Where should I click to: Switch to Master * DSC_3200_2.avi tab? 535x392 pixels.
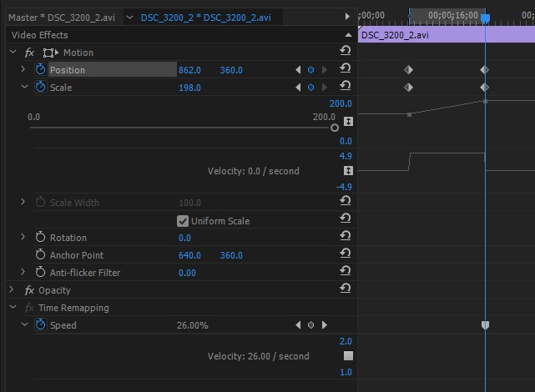(x=62, y=18)
